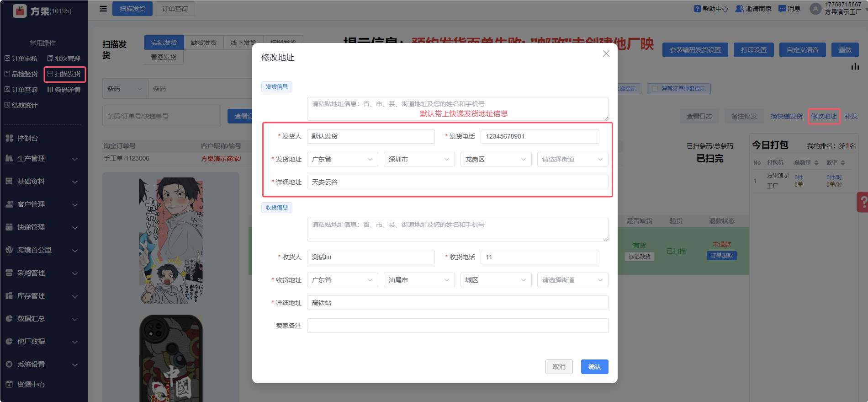Open the 控制台 dashboard in sidebar
Screen dimensions: 868x402
pyautogui.click(x=27, y=138)
